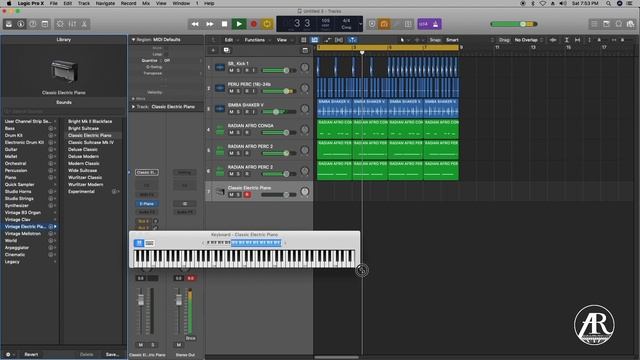Show the grid view icon in Tracks menu bar
The image size is (640, 360).
tap(303, 40)
